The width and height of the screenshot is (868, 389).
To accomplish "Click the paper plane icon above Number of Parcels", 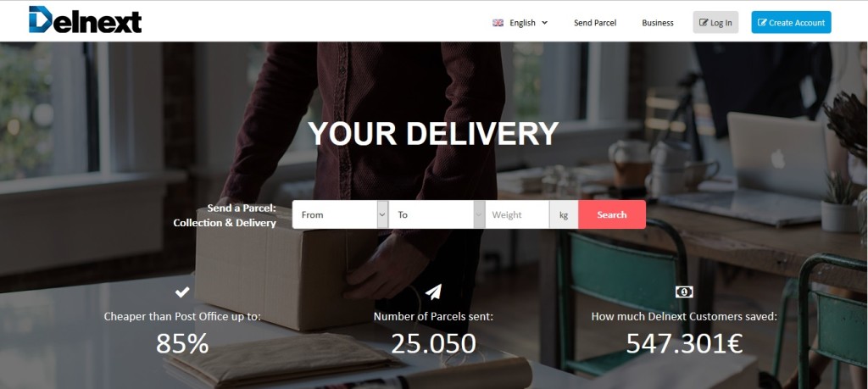I will 433,291.
